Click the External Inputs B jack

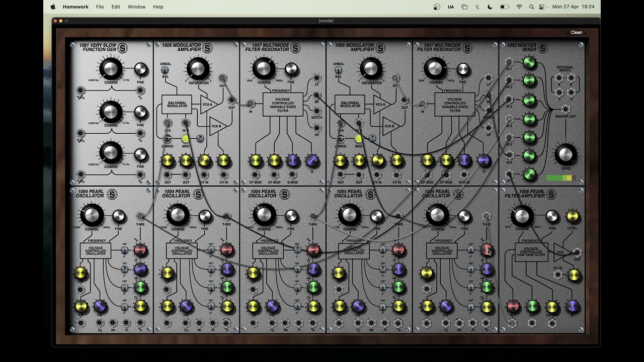[x=572, y=78]
